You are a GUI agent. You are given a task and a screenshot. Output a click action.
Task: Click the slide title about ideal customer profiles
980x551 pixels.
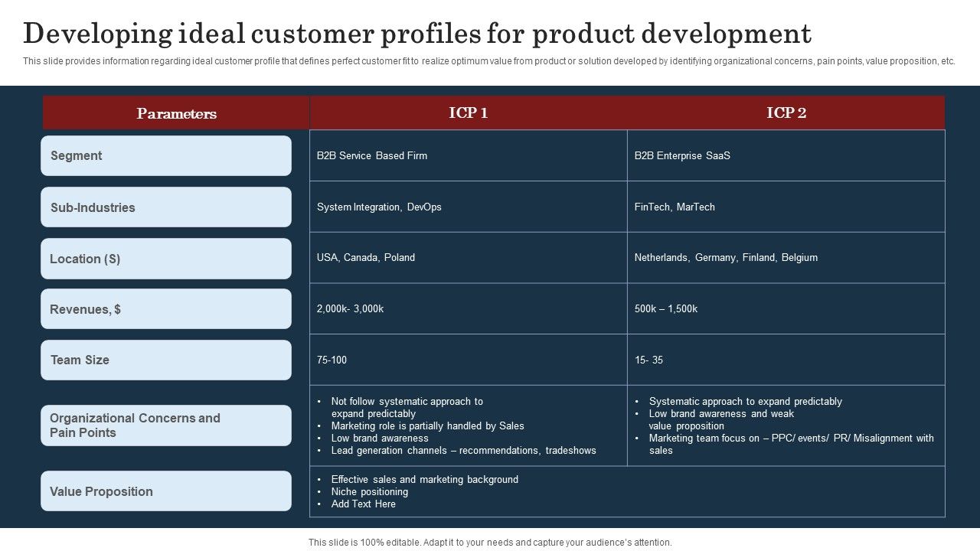click(417, 34)
